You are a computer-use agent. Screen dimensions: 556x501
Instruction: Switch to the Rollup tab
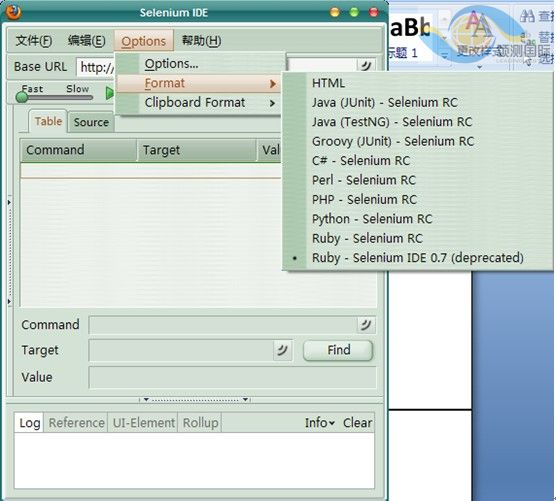tap(200, 423)
